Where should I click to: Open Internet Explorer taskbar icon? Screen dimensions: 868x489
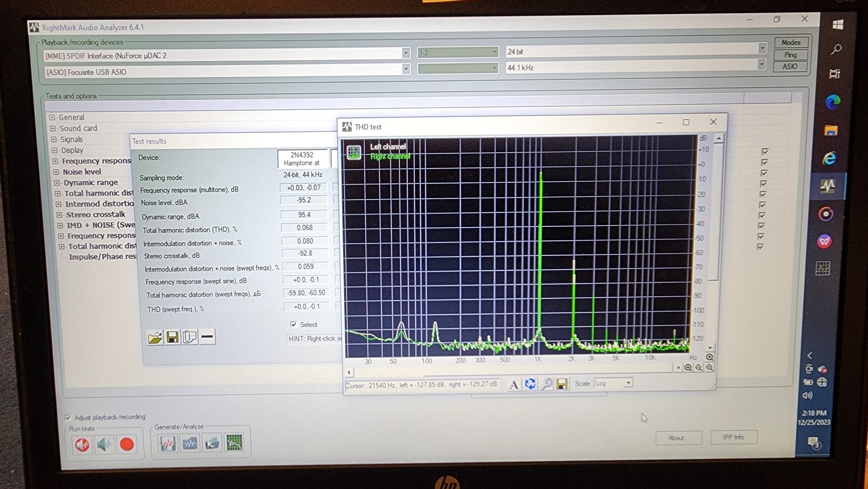tap(829, 158)
